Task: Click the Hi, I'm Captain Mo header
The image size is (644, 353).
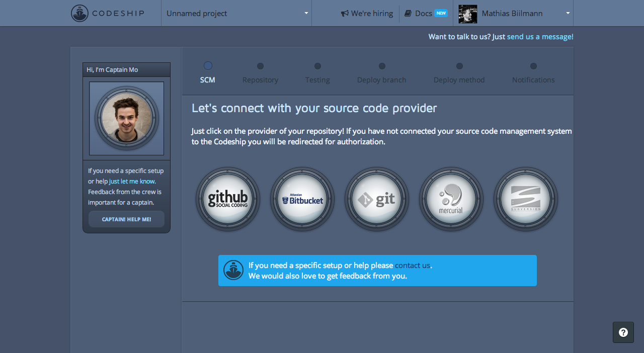Action: [127, 69]
